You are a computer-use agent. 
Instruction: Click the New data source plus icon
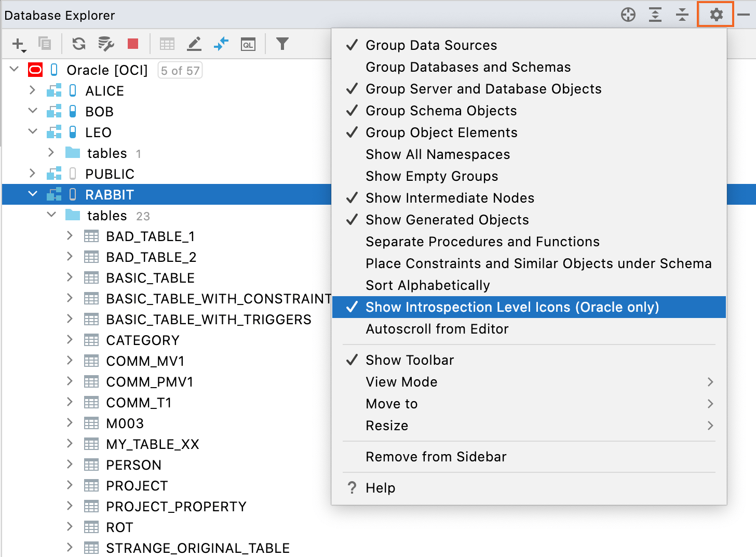19,44
